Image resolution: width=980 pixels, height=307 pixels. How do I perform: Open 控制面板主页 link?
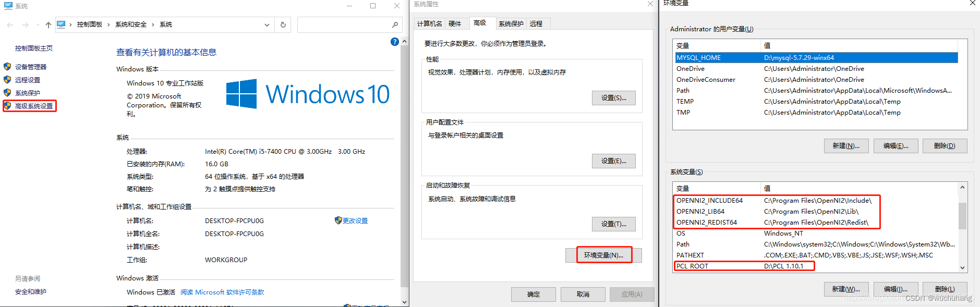[x=34, y=48]
